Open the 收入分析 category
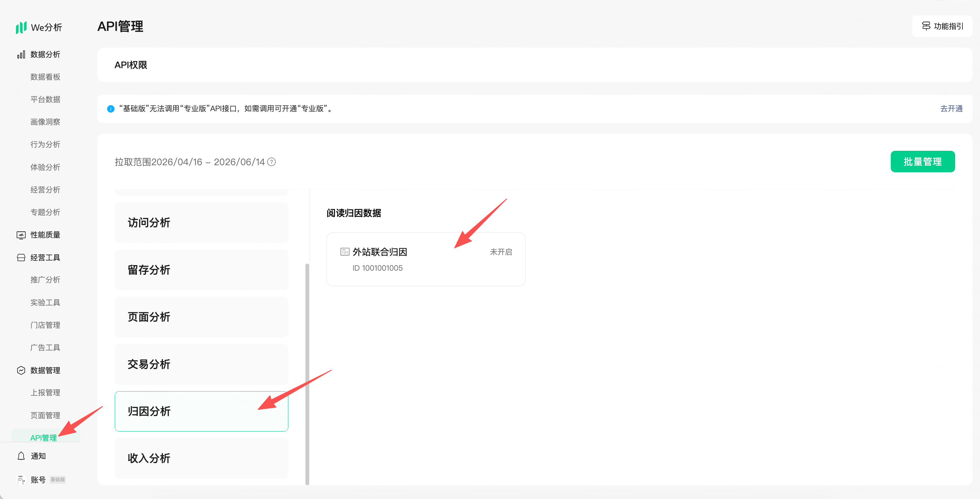Viewport: 980px width, 499px height. click(x=201, y=458)
